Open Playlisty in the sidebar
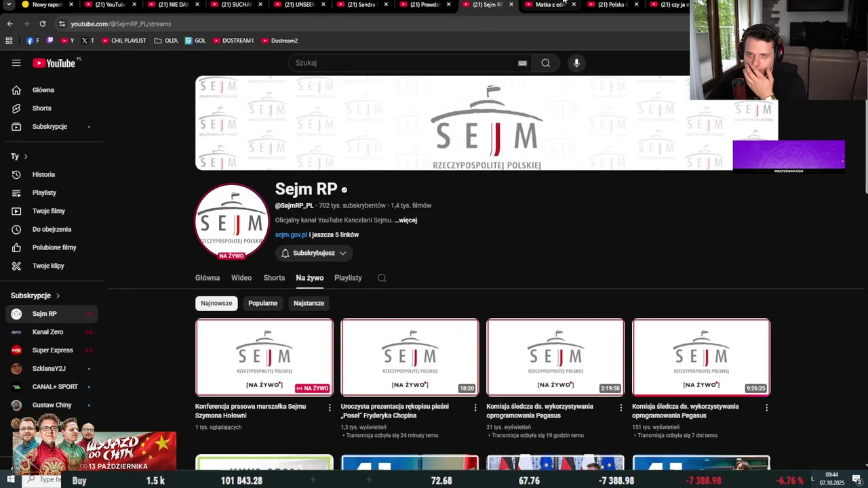 (x=52, y=193)
